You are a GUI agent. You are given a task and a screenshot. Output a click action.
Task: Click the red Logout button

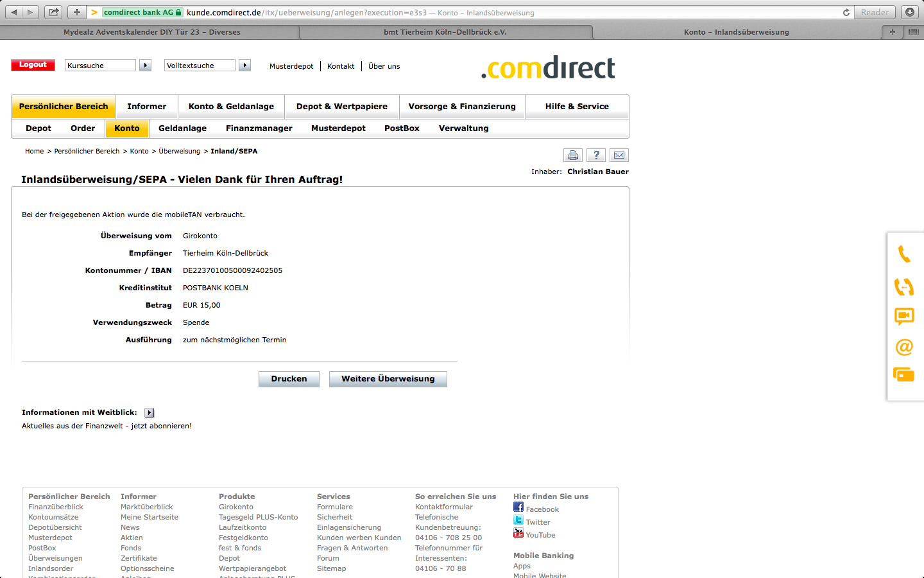(33, 65)
